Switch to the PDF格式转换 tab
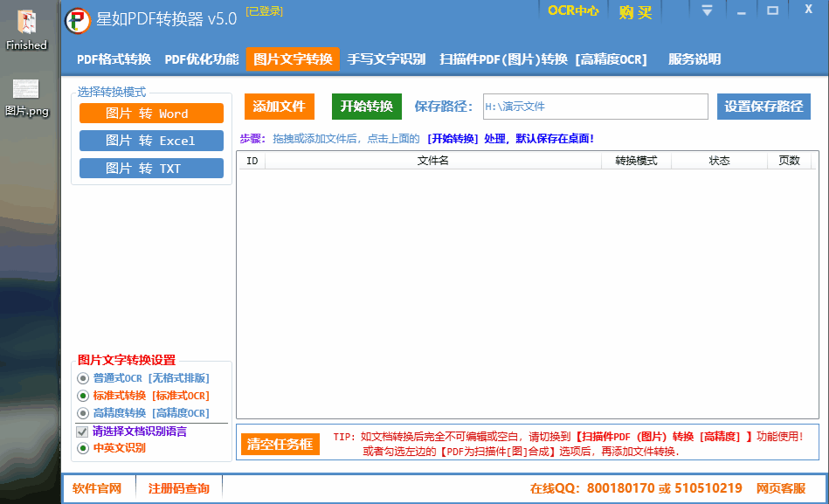The width and height of the screenshot is (829, 504). [114, 59]
